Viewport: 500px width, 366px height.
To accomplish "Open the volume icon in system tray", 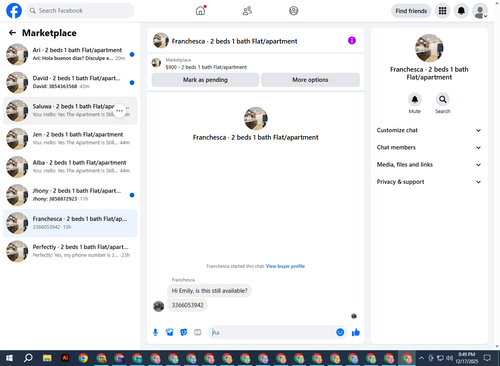I will pyautogui.click(x=449, y=358).
